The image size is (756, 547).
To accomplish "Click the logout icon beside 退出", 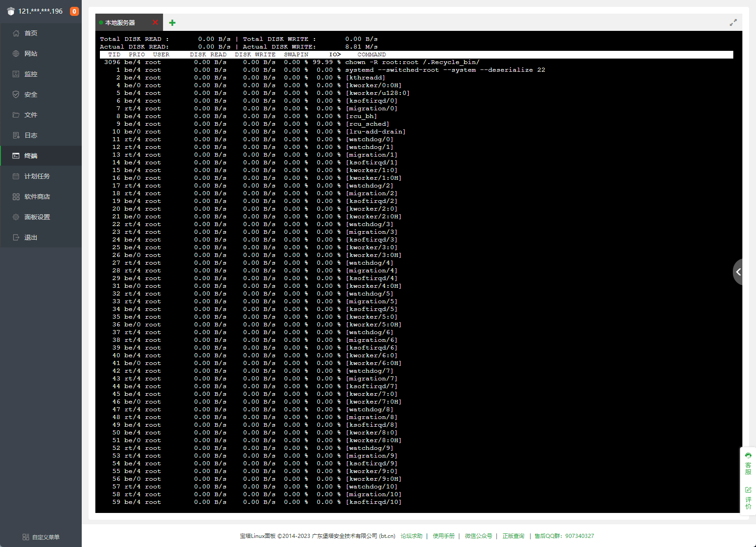I will click(16, 237).
